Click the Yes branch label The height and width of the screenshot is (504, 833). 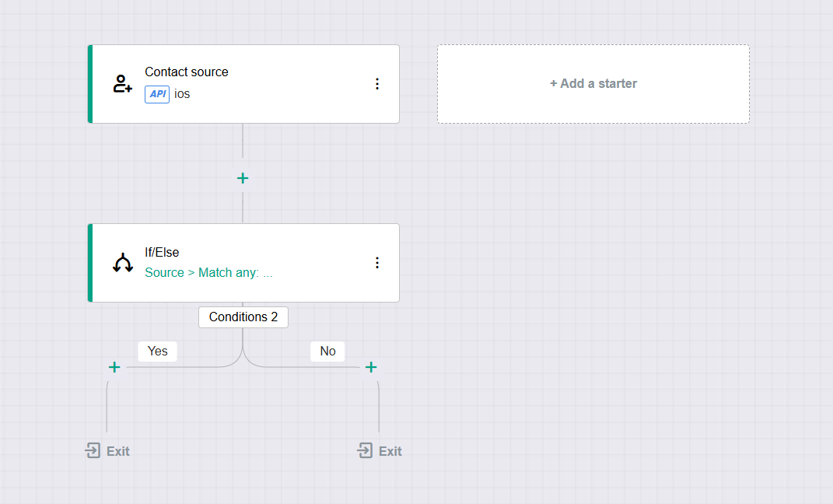(158, 352)
